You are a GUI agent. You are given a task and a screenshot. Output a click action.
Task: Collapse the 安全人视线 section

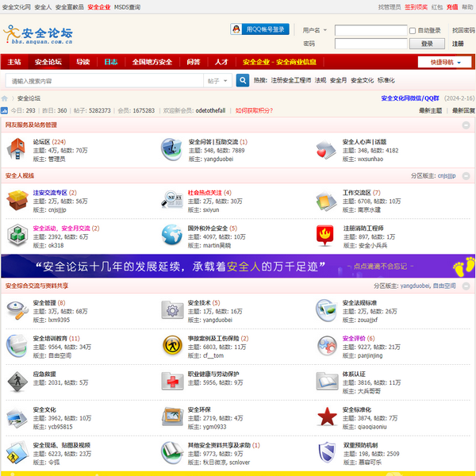pos(466,175)
